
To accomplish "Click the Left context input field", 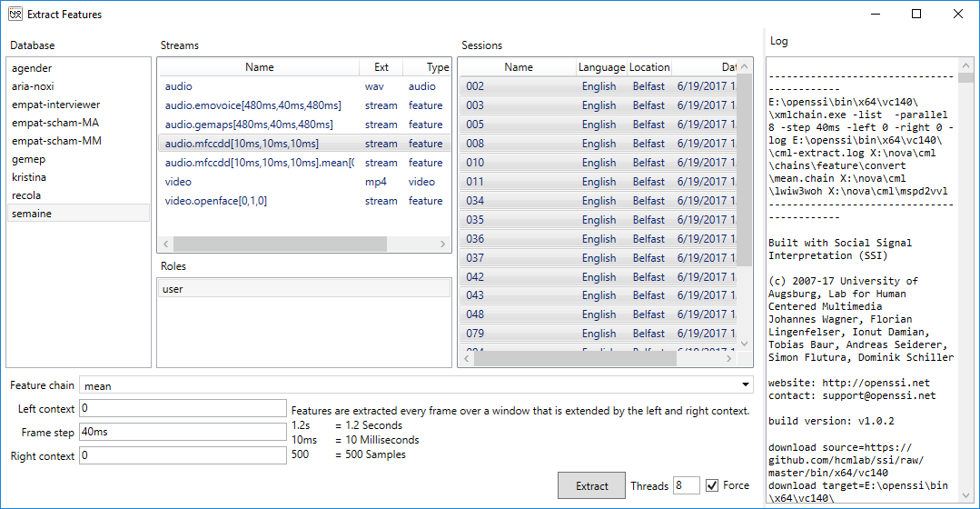I will point(183,408).
